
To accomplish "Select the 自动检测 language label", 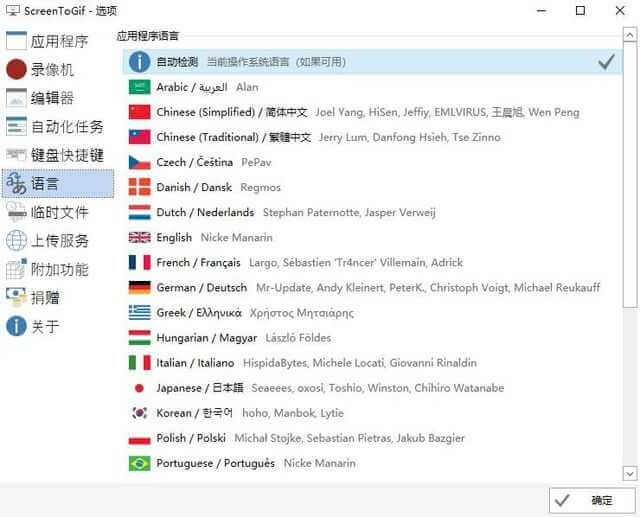I will 177,62.
